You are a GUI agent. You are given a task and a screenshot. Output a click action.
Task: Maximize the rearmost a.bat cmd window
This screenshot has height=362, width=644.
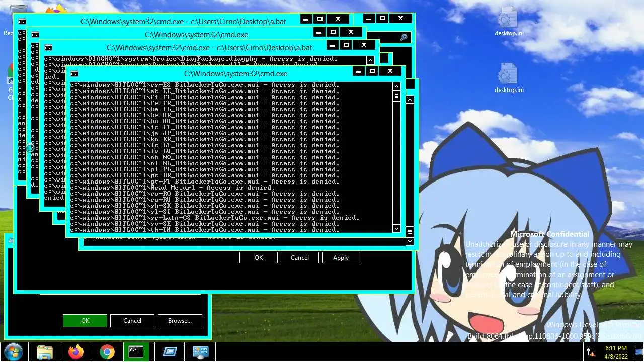[x=320, y=19]
